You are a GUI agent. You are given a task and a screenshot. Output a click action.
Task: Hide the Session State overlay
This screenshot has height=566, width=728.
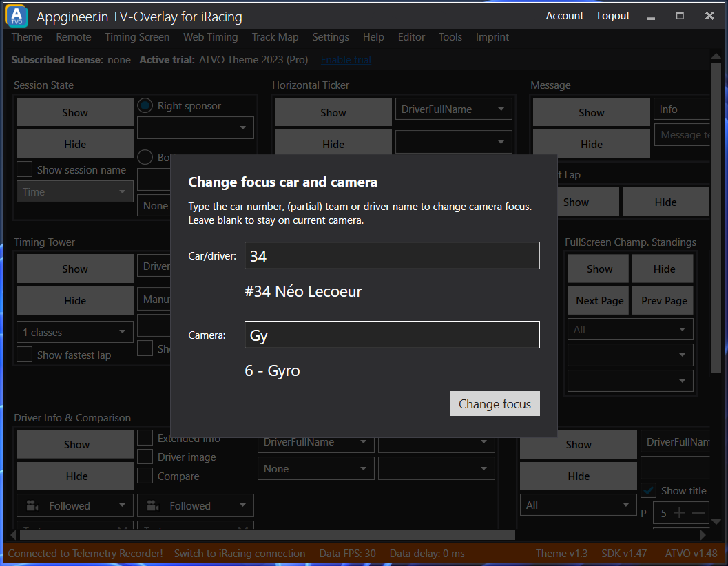(x=75, y=144)
